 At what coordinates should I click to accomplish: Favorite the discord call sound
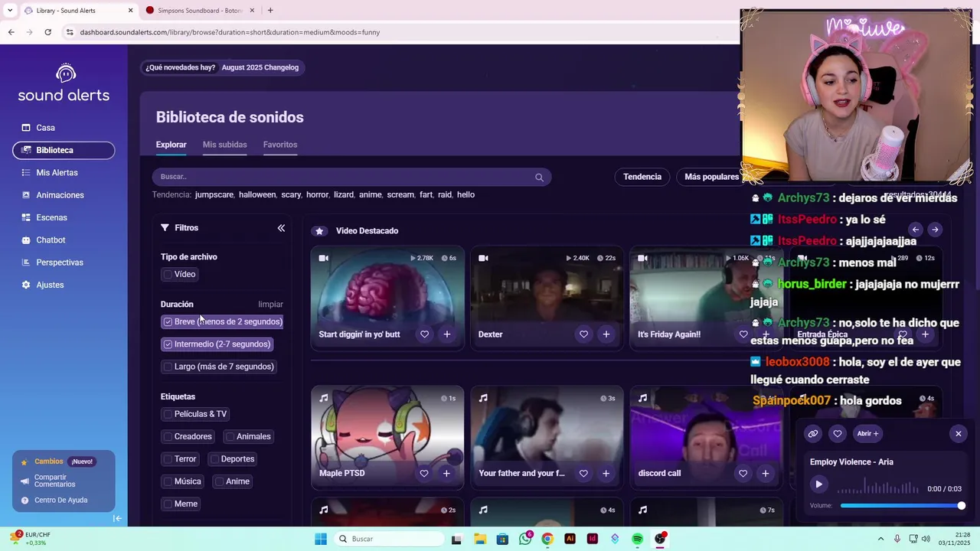(743, 474)
